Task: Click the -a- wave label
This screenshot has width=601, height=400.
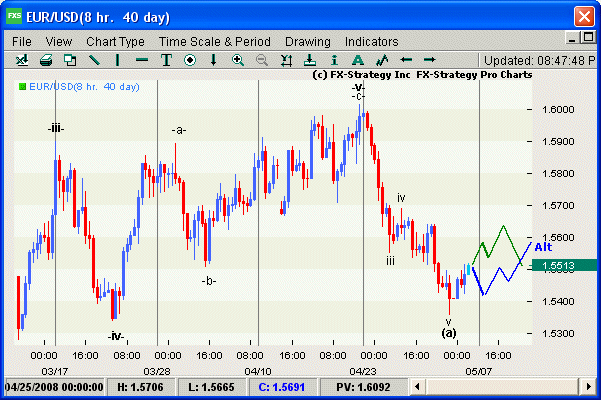Action: (x=179, y=130)
